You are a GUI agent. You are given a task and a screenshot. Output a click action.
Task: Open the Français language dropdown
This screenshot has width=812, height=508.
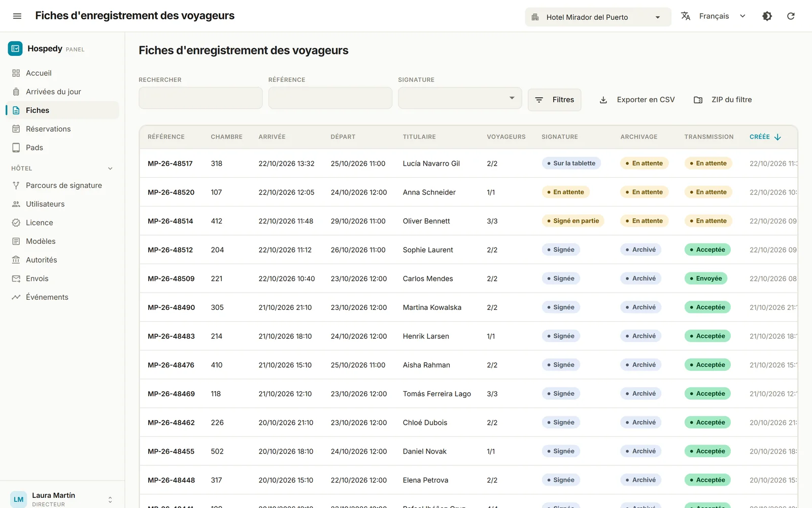coord(714,16)
